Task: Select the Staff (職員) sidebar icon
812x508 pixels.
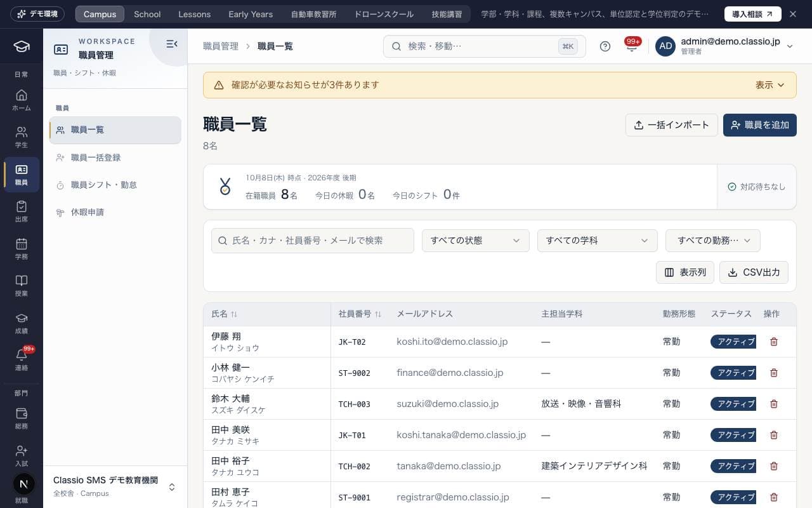Action: (x=22, y=175)
